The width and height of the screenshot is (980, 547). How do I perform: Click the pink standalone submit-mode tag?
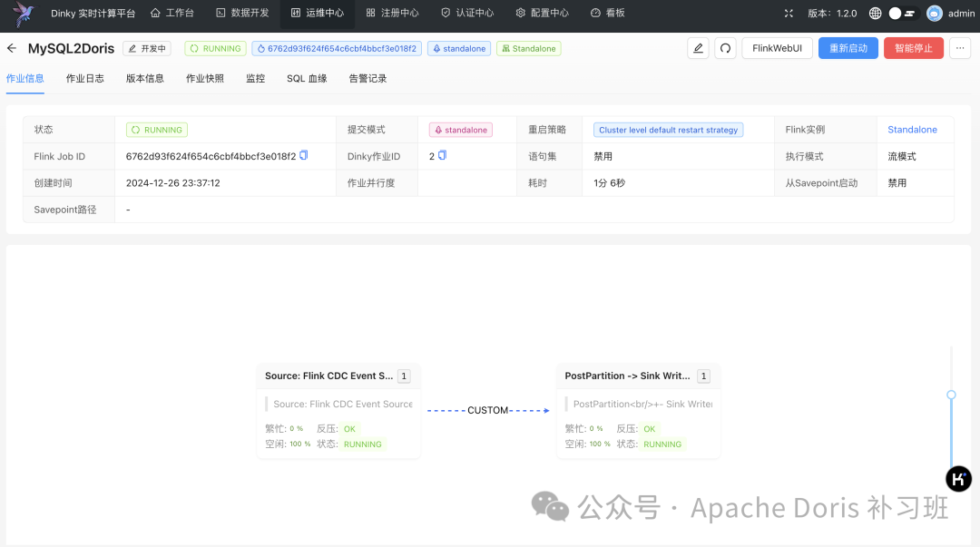click(x=461, y=130)
